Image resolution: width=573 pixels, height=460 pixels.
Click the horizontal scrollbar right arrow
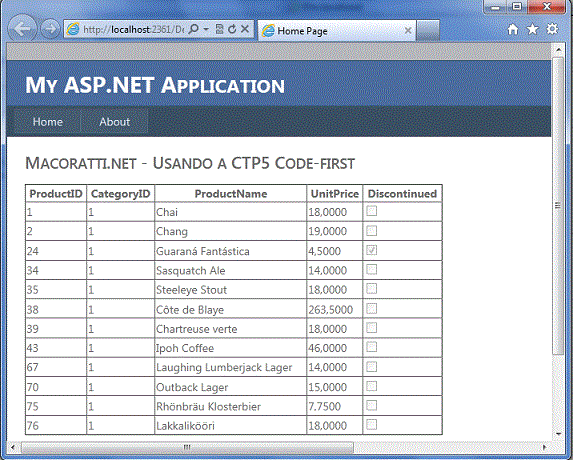pyautogui.click(x=544, y=447)
